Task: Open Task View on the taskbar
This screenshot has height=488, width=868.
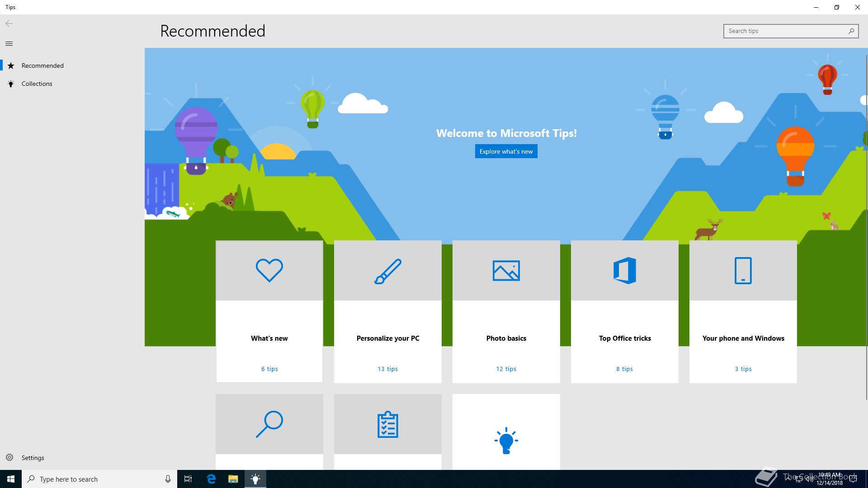Action: click(188, 479)
